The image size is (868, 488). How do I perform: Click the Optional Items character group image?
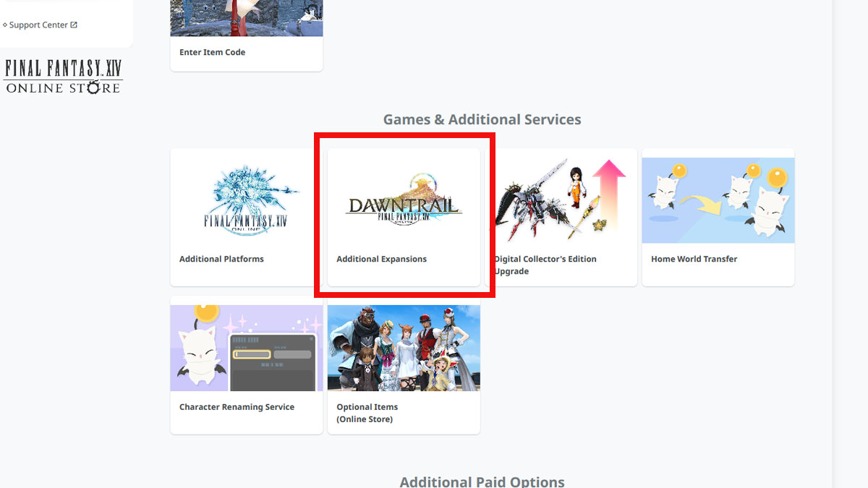[x=404, y=348]
